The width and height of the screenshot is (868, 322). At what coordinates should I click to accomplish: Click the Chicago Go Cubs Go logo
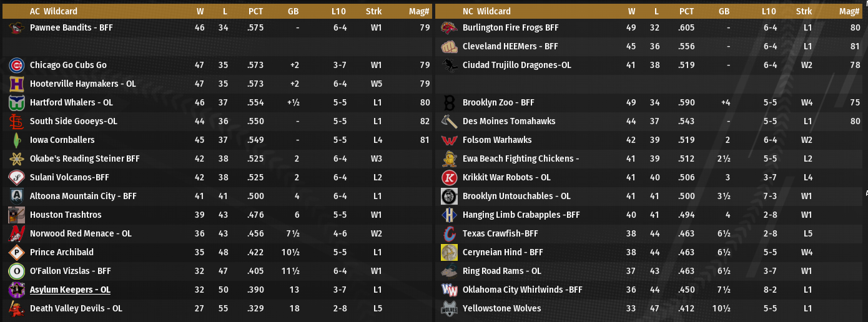17,66
